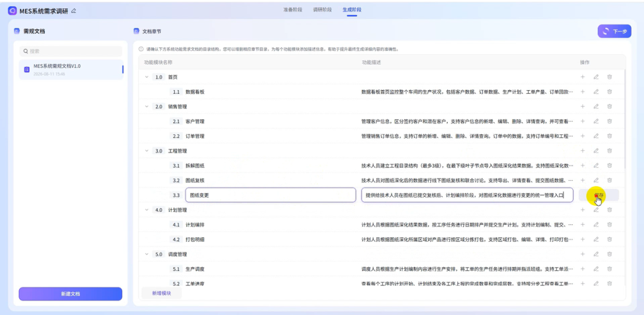Screen dimensions: 644x315
Task: Switch to the 准备阶段 tab
Action: 292,10
